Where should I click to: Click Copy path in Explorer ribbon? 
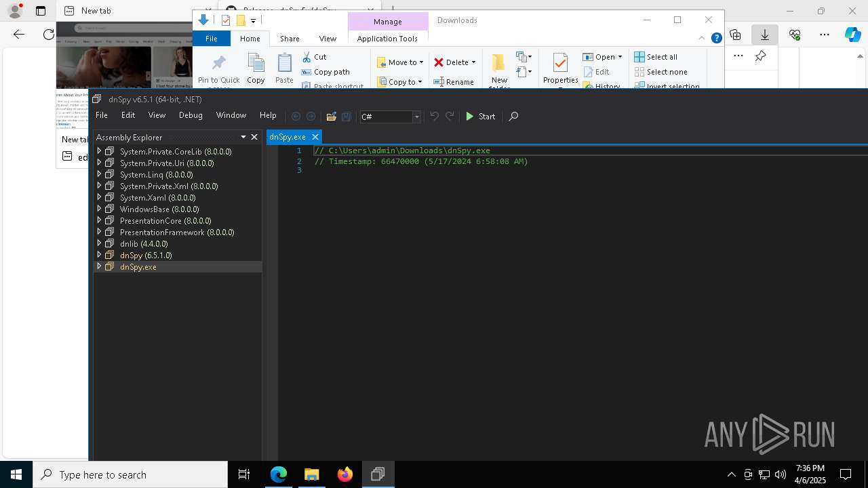(x=325, y=72)
